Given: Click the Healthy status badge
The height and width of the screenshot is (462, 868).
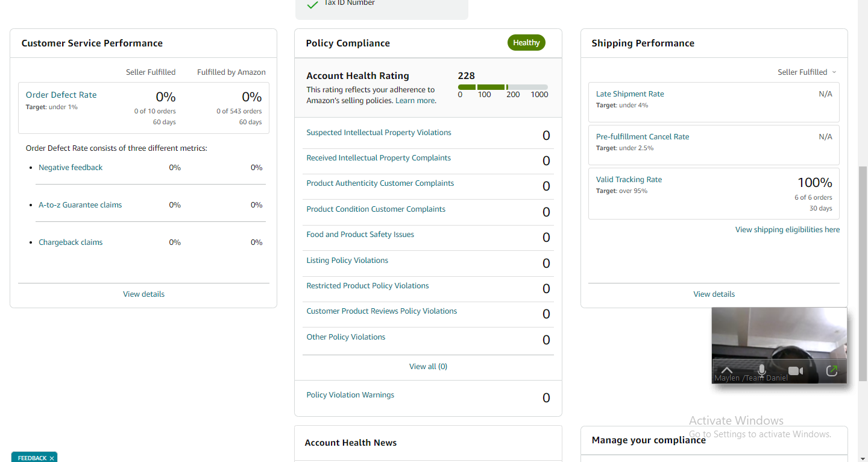Looking at the screenshot, I should point(526,43).
